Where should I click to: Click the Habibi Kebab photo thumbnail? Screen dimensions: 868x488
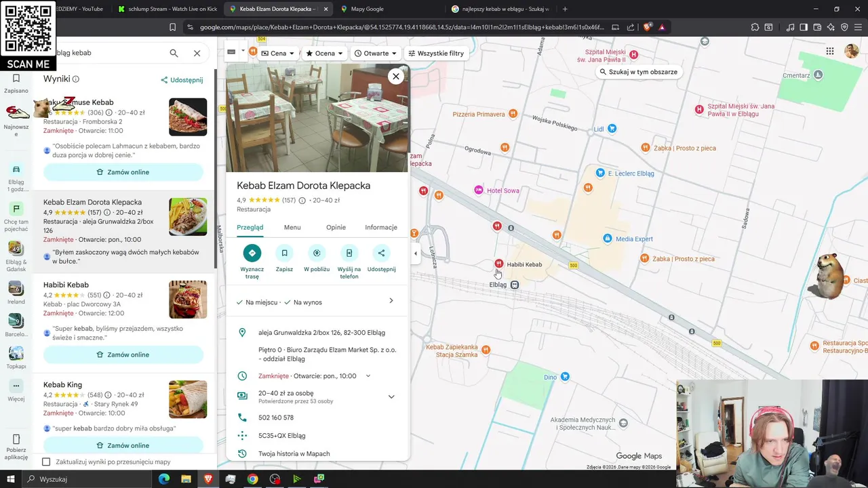pos(188,300)
